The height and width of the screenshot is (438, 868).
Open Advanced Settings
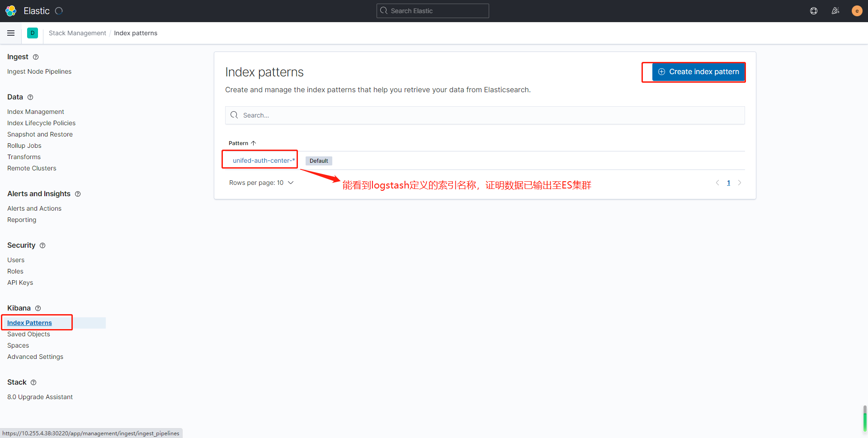point(35,357)
